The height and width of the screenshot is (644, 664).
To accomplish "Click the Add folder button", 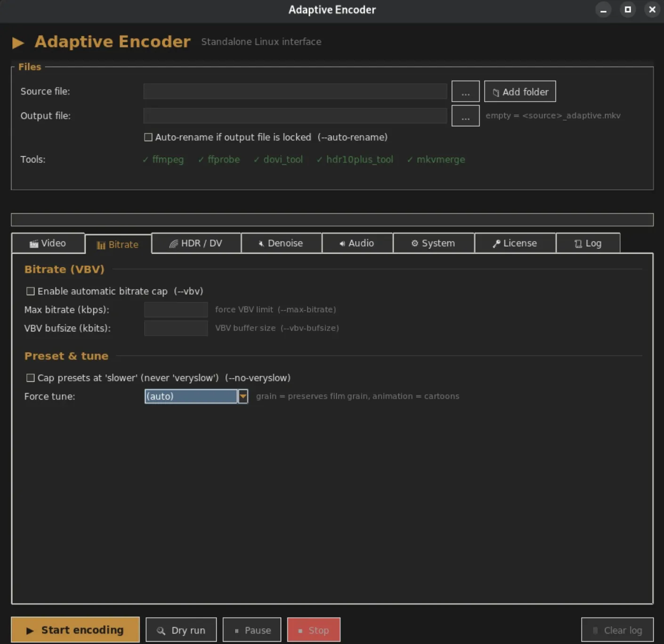I will coord(520,91).
